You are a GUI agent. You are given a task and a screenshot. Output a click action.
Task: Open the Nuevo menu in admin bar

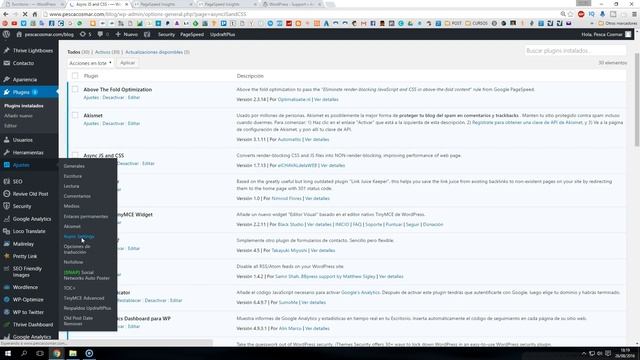[x=127, y=34]
